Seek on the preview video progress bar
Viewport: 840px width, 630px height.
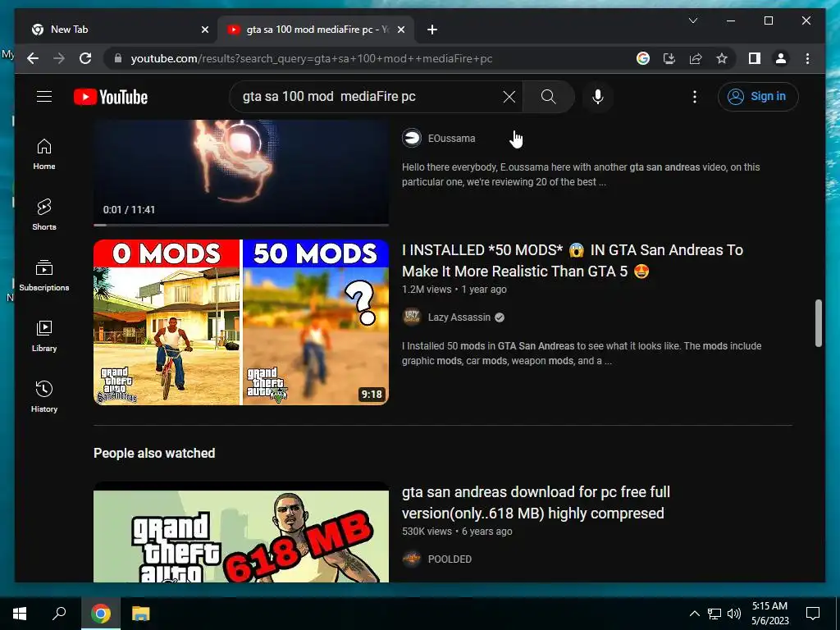pyautogui.click(x=241, y=225)
